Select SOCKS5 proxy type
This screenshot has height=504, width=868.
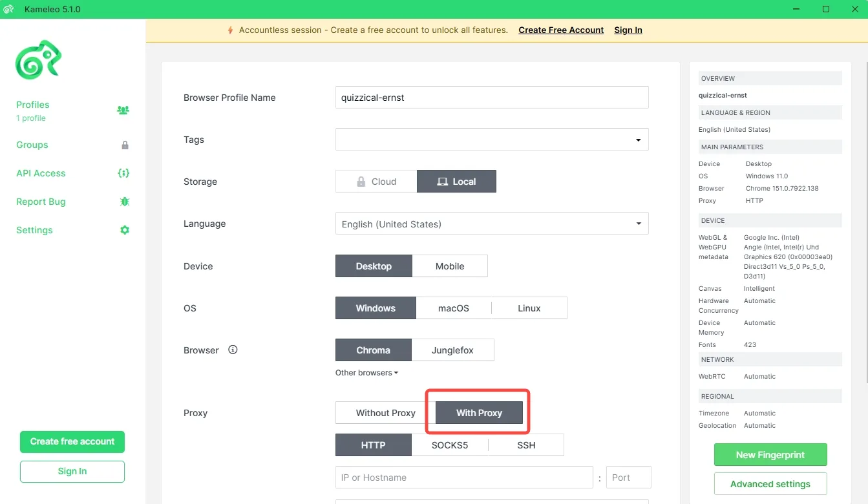450,445
